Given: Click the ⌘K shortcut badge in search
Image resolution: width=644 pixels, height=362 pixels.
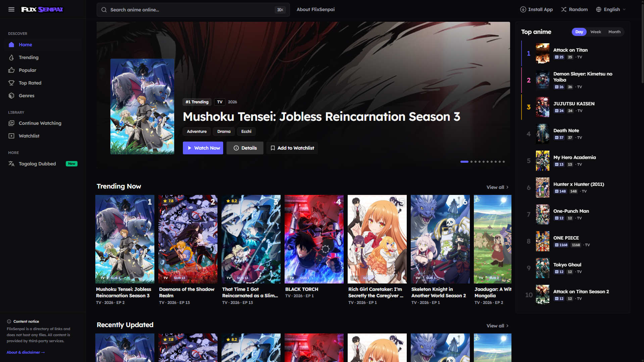Looking at the screenshot, I should click(280, 10).
